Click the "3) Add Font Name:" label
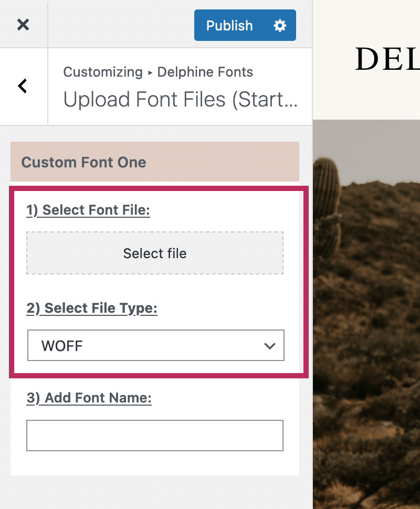The width and height of the screenshot is (420, 509). (89, 398)
